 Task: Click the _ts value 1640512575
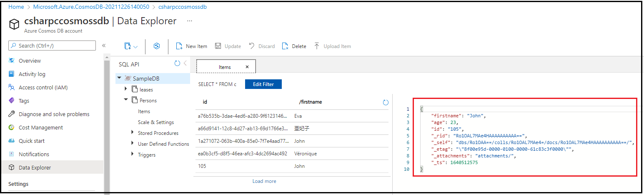tap(464, 162)
